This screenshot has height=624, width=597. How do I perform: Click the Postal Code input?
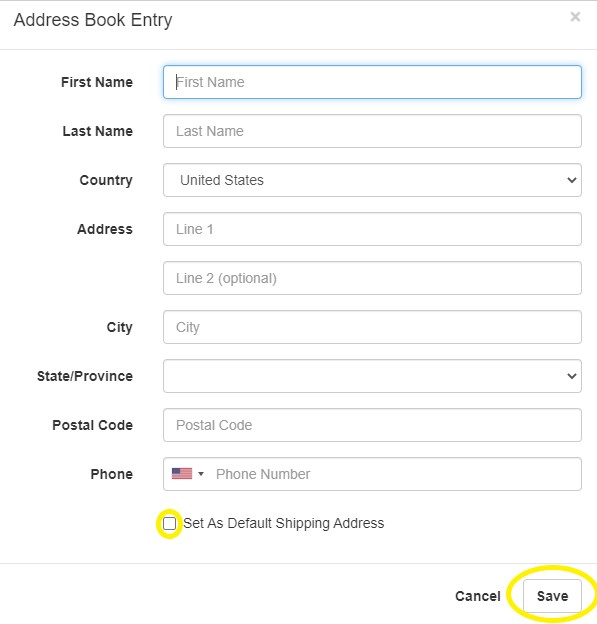coord(372,425)
